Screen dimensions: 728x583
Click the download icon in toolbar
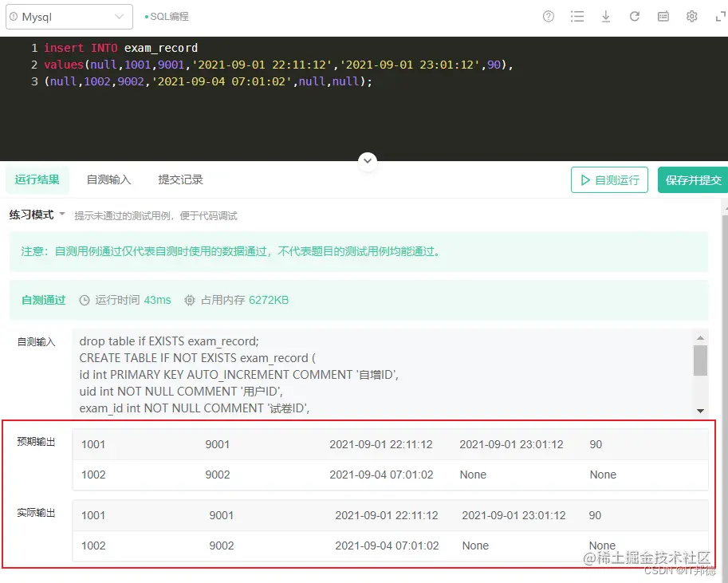[606, 17]
